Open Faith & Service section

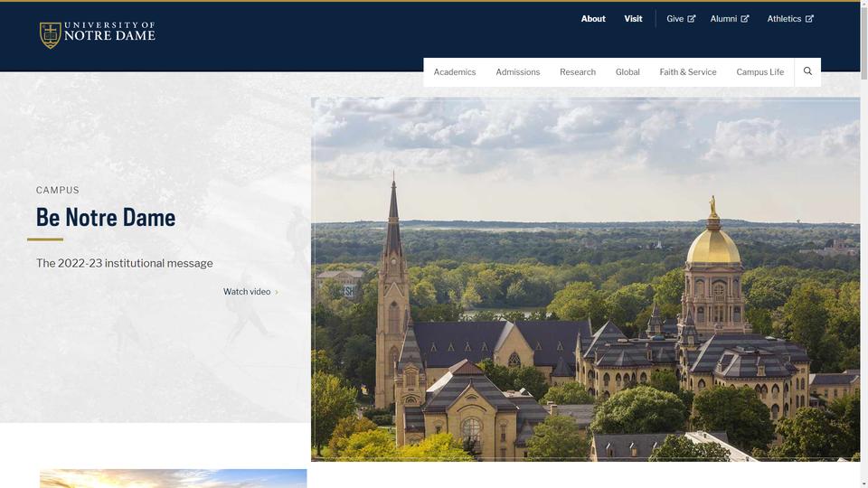[687, 72]
